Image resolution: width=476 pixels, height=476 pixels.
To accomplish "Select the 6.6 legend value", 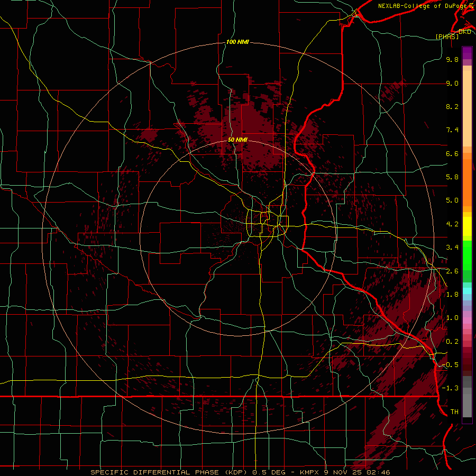I will [452, 153].
